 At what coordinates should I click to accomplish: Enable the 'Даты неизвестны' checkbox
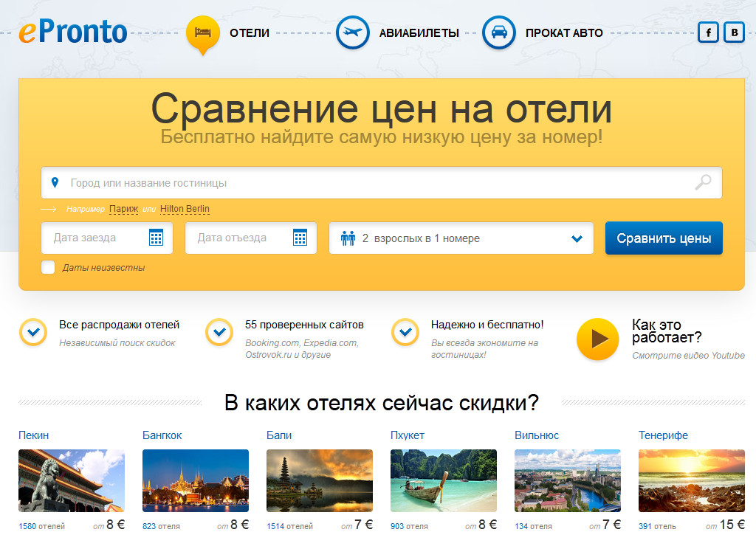tap(48, 267)
